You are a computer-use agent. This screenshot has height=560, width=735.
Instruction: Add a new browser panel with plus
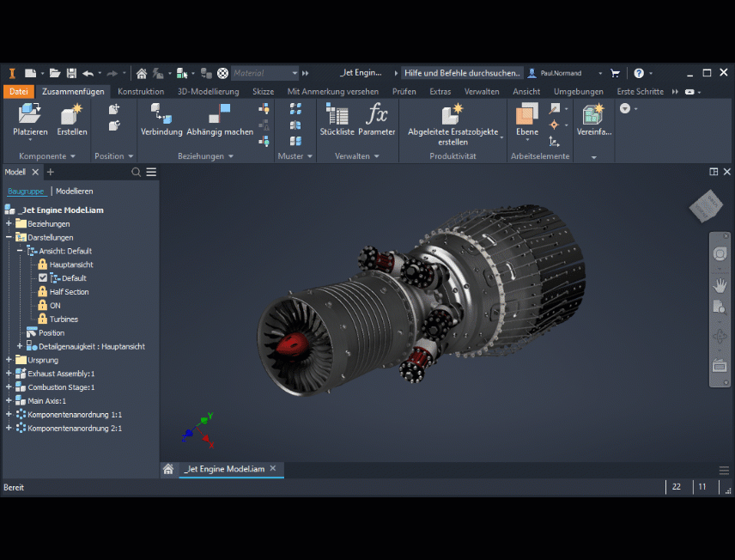pyautogui.click(x=51, y=172)
